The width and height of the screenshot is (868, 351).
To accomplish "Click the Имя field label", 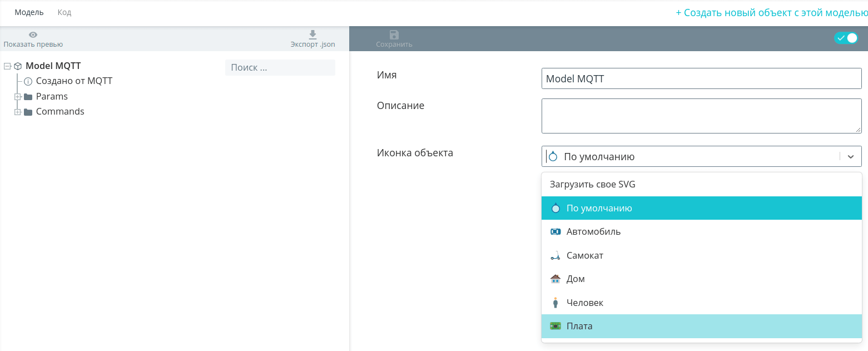I will [x=387, y=75].
